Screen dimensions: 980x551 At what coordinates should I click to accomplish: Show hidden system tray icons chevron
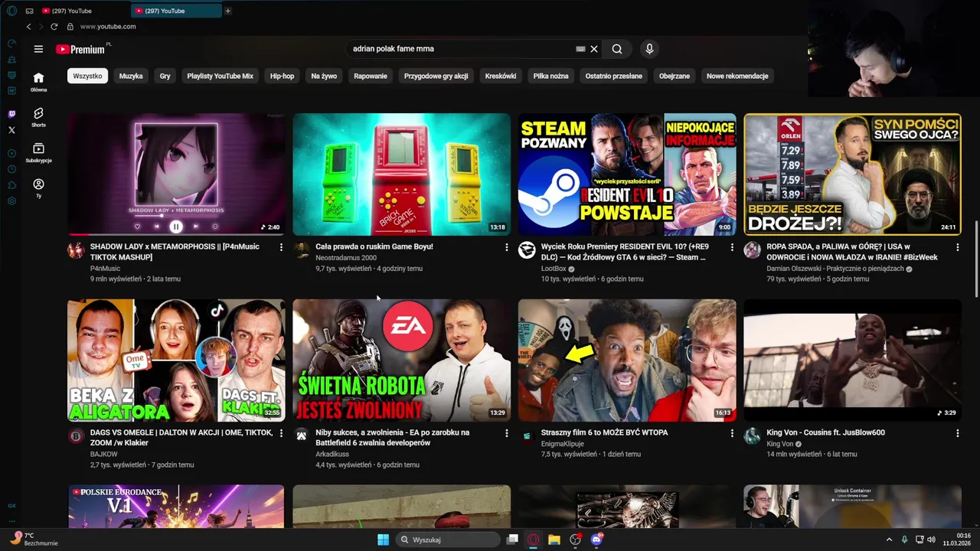pyautogui.click(x=889, y=540)
